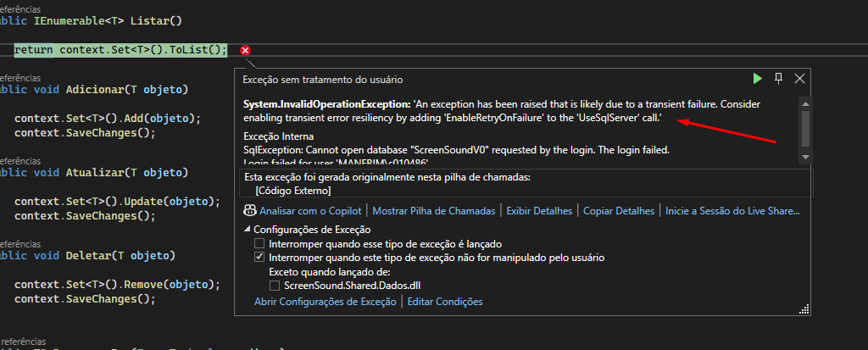Click scrollbar down arrow in exception message
Screen dimensions: 868x350
click(805, 158)
